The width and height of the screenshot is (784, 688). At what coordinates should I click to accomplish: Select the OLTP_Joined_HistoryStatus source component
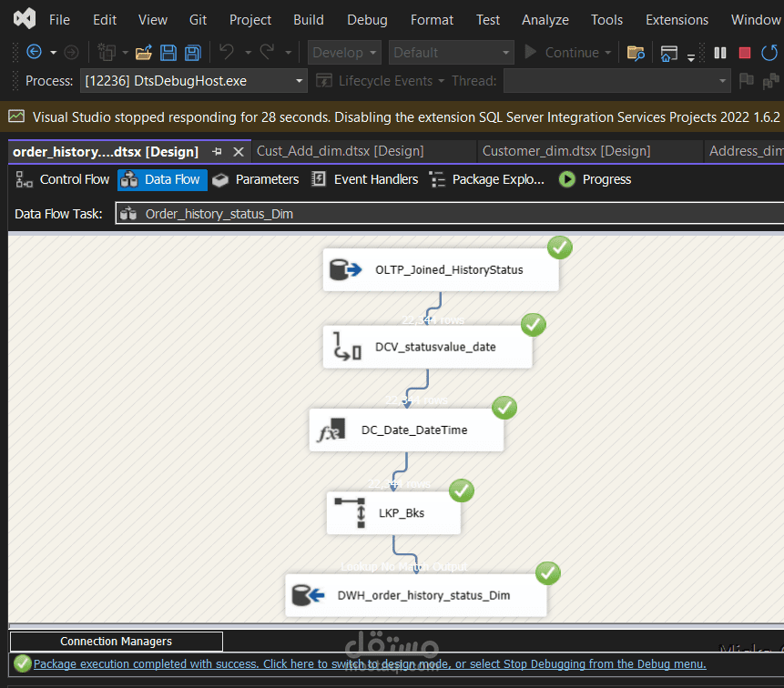[441, 270]
